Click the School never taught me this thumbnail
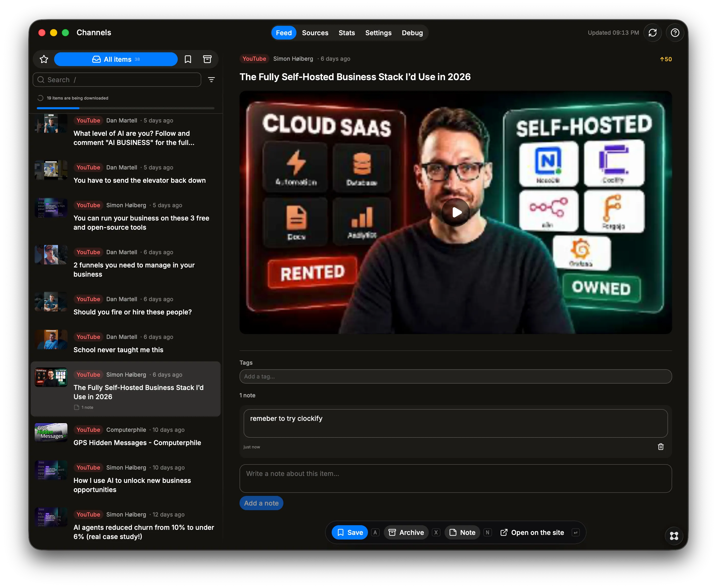 (51, 340)
